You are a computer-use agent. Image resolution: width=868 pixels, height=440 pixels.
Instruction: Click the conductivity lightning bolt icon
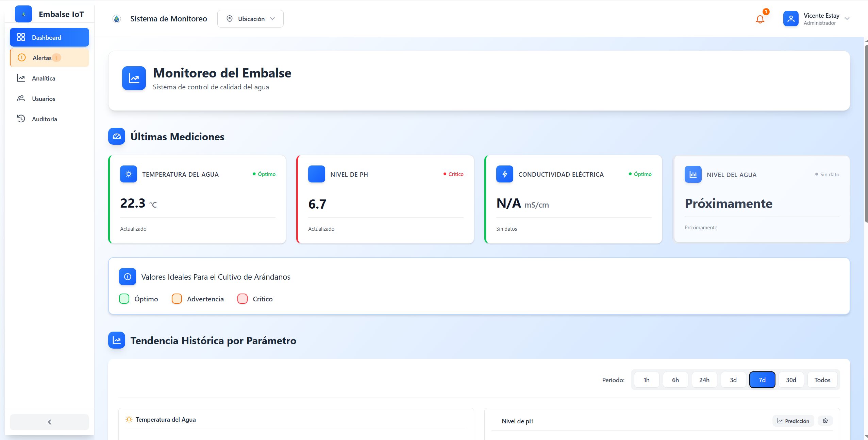point(505,174)
